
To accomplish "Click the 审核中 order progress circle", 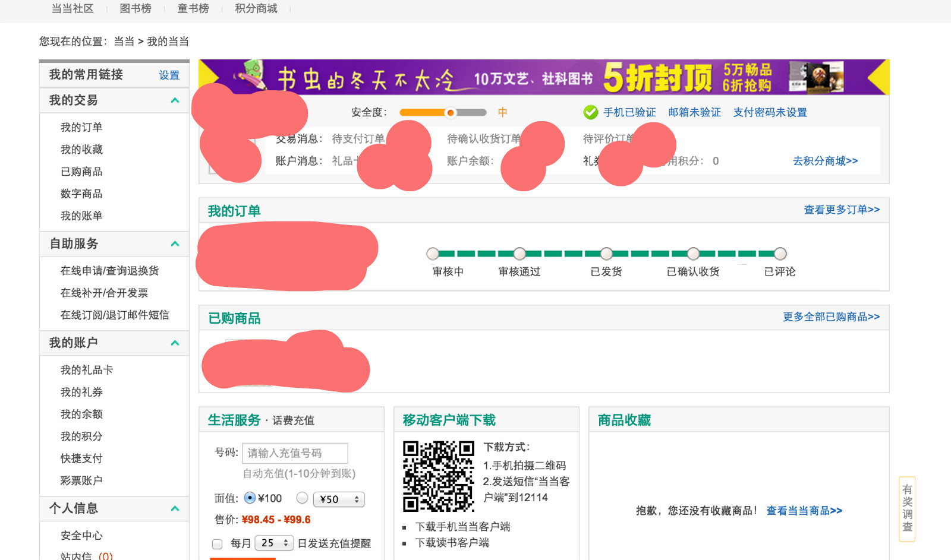I will click(433, 254).
